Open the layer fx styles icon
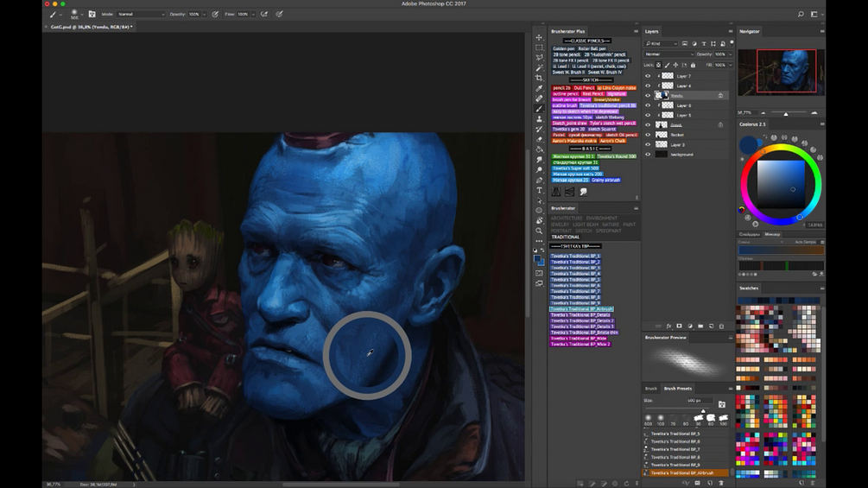 coord(668,326)
